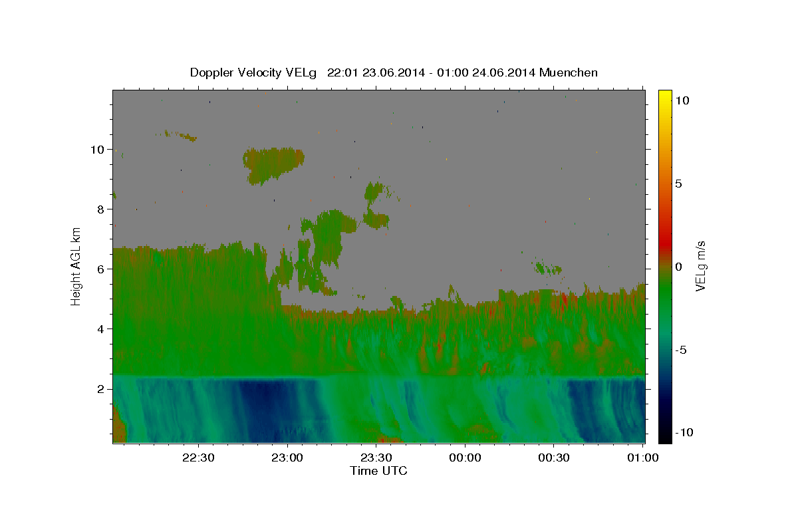Click the height axis label 10
Viewport: 798px width, 532px height.
click(x=98, y=149)
